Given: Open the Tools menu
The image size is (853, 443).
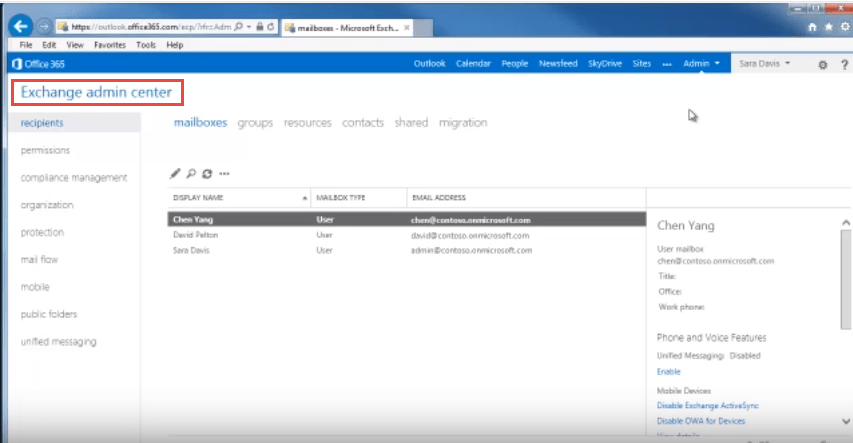Looking at the screenshot, I should (146, 45).
